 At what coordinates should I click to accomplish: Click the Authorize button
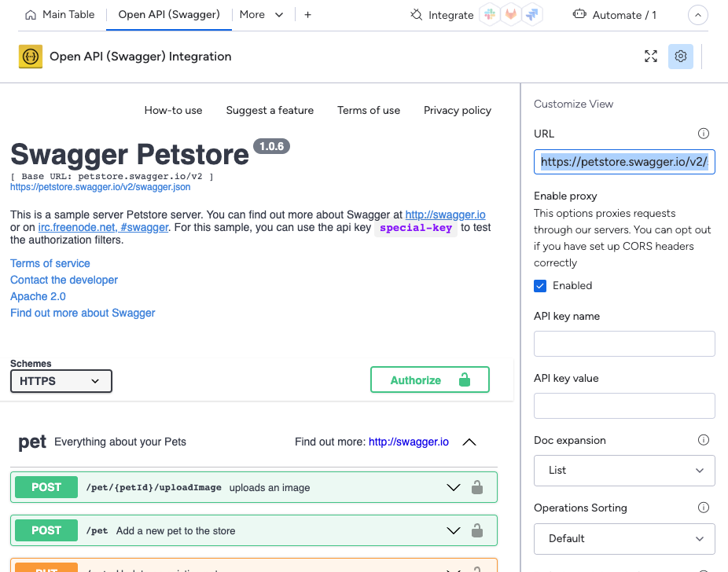[x=430, y=380]
